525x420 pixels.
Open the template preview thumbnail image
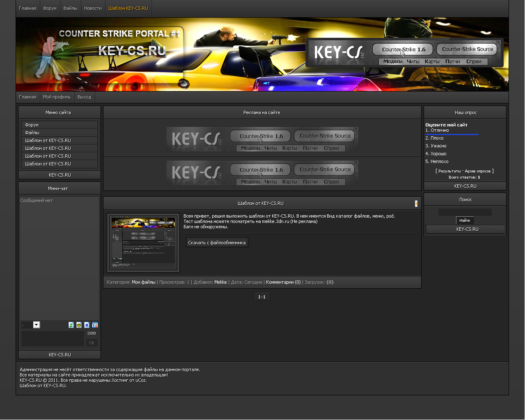[143, 243]
